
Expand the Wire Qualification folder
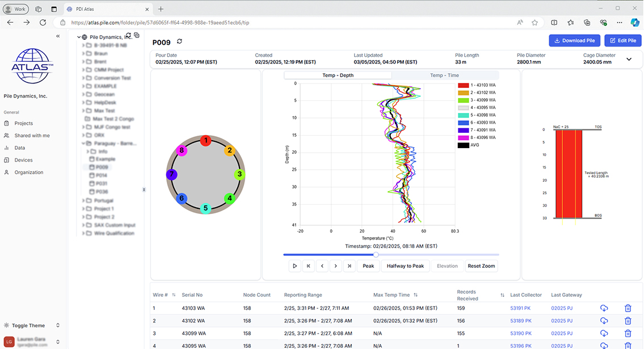tap(83, 233)
